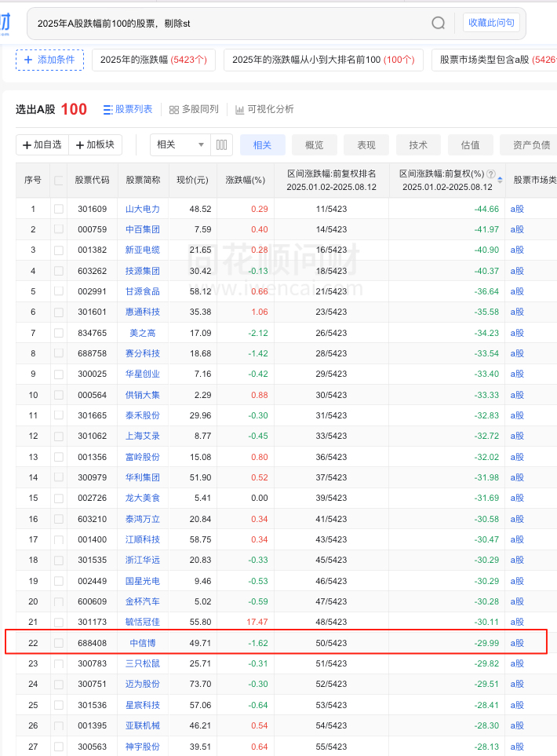Check the box for 甘源食品 row
The height and width of the screenshot is (756, 557).
pos(59,292)
